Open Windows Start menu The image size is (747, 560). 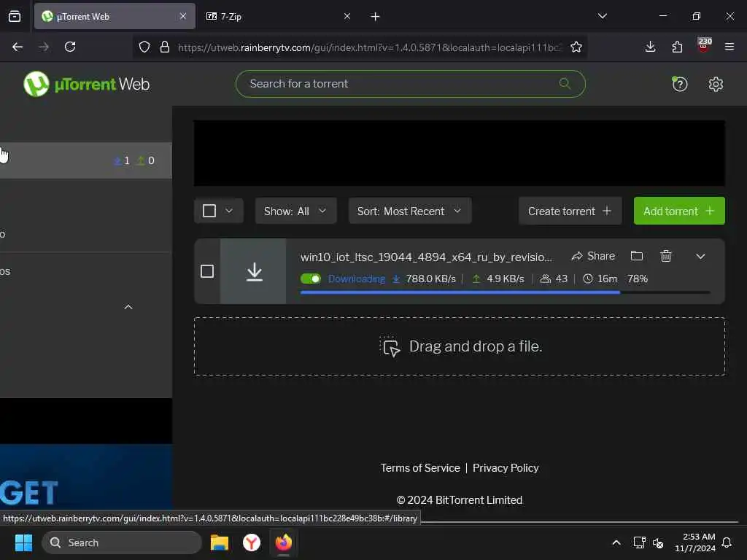tap(23, 542)
